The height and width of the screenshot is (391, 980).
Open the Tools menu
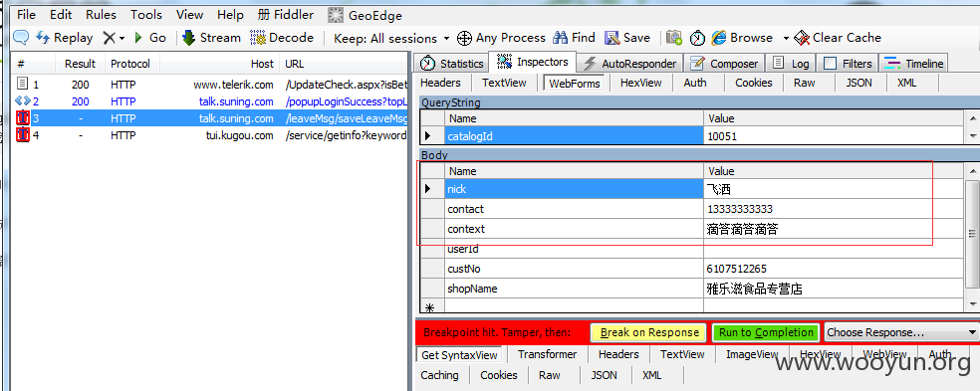146,14
